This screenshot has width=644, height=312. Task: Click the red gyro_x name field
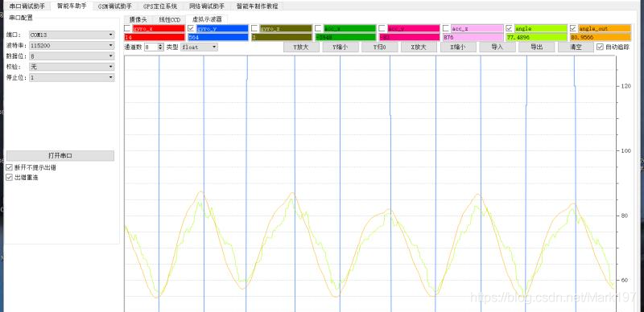159,28
